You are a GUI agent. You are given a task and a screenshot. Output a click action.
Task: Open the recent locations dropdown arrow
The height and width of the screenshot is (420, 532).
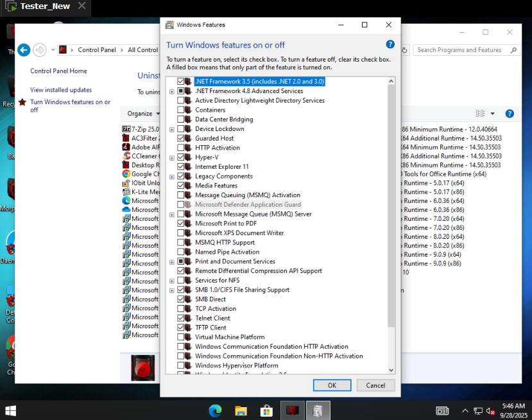tap(53, 50)
